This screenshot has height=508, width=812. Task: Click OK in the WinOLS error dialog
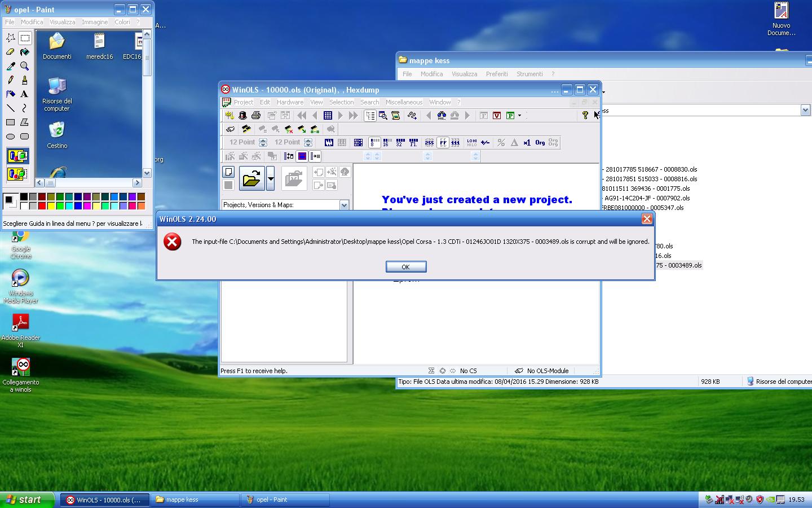405,266
